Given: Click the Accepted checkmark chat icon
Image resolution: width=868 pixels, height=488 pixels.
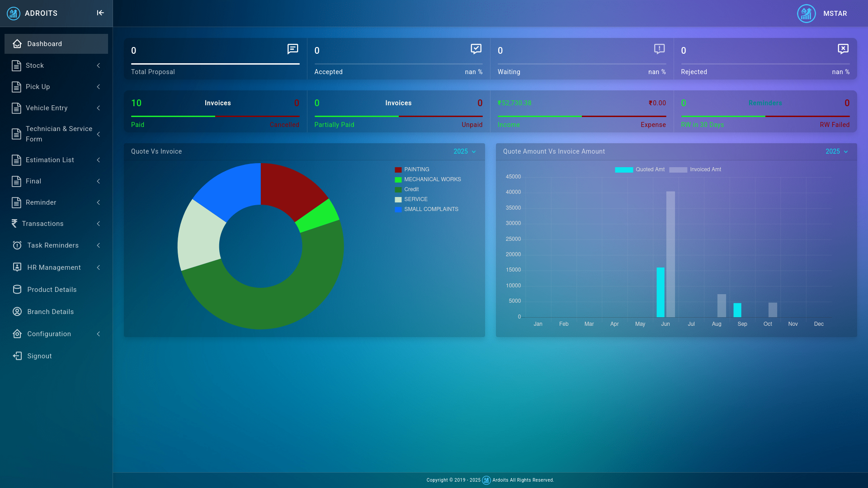Looking at the screenshot, I should 476,49.
